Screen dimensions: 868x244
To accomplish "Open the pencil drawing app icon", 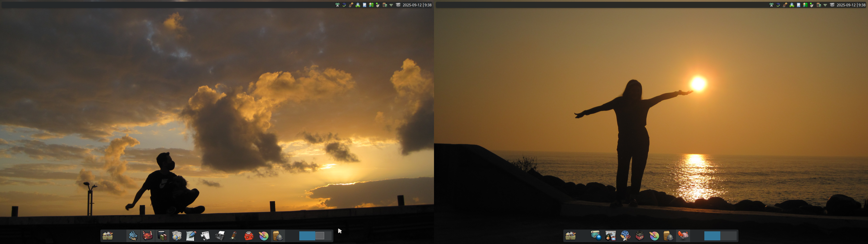I will click(234, 236).
